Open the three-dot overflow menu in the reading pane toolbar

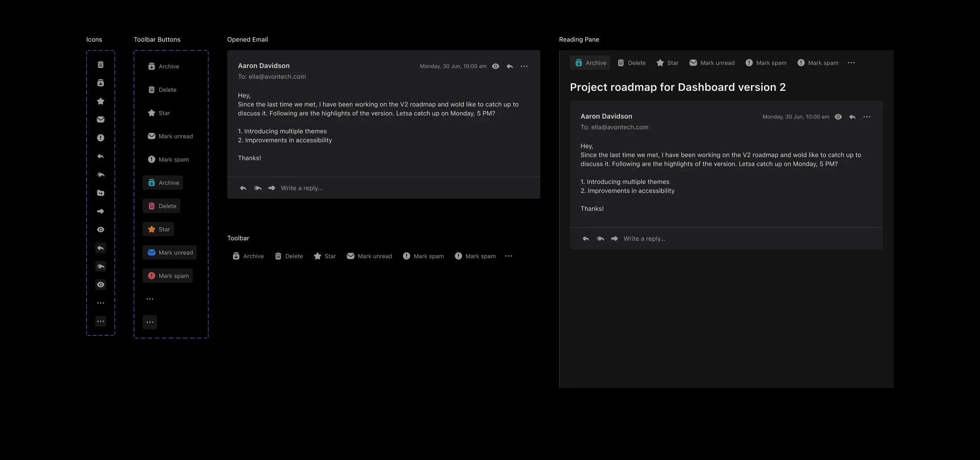coord(851,63)
